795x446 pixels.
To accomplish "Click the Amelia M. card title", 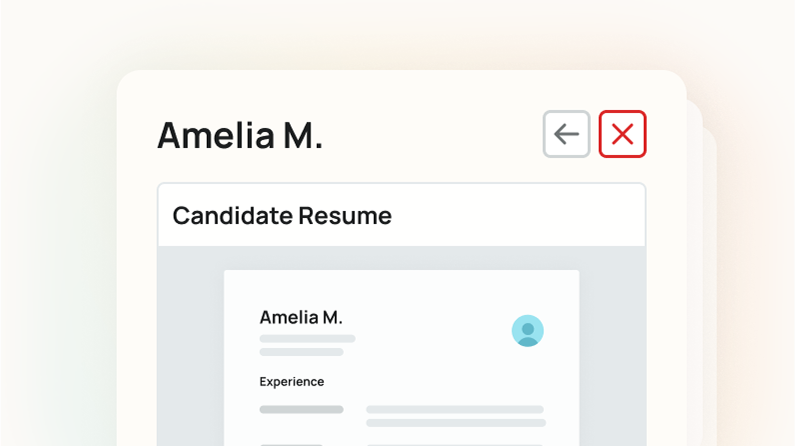I will (240, 135).
